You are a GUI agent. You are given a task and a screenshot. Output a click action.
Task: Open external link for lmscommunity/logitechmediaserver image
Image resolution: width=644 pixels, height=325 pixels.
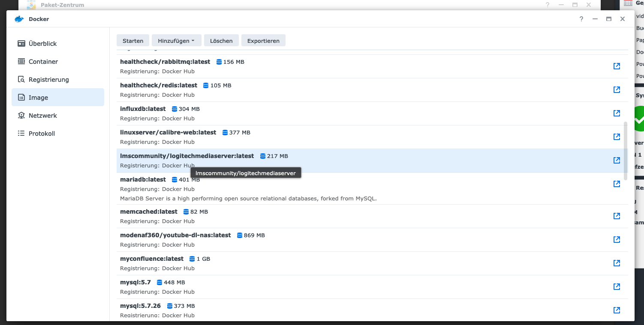617,160
